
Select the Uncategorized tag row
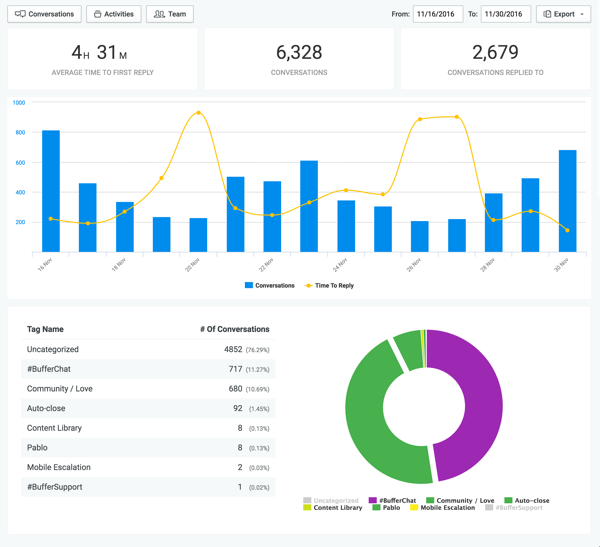(148, 349)
